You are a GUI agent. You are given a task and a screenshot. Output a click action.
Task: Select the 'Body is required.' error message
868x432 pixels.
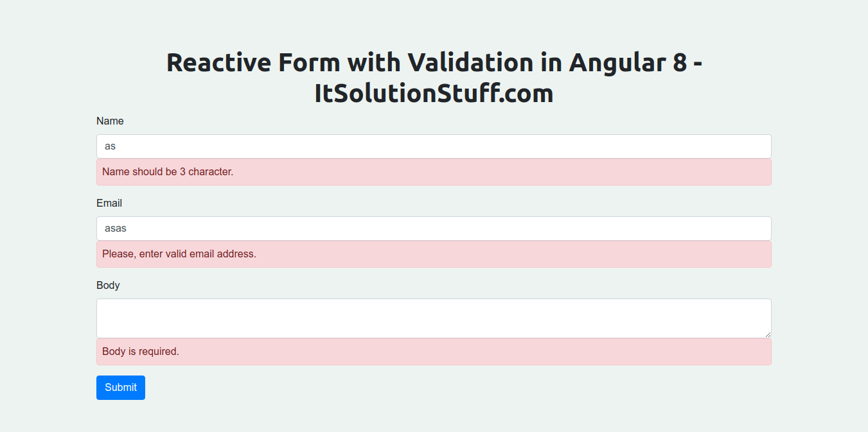(139, 351)
